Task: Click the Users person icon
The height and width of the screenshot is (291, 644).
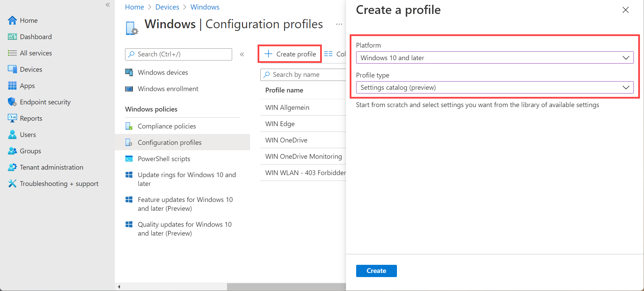Action: (12, 135)
